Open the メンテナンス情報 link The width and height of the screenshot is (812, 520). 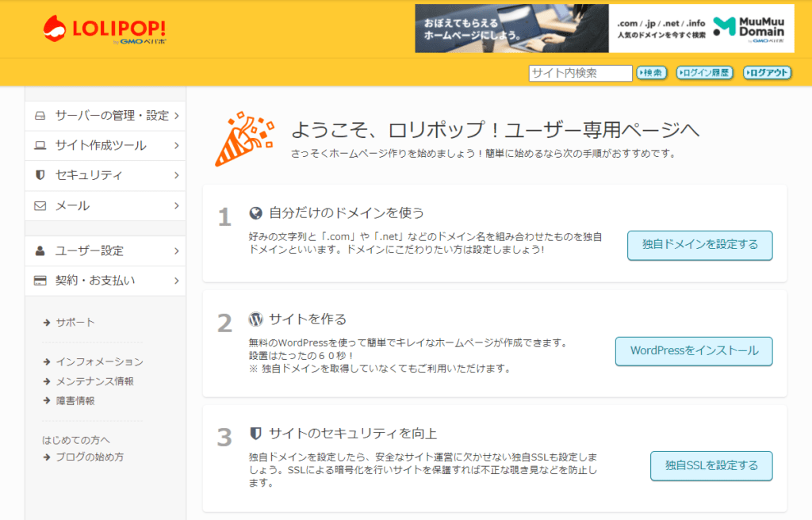tap(94, 381)
